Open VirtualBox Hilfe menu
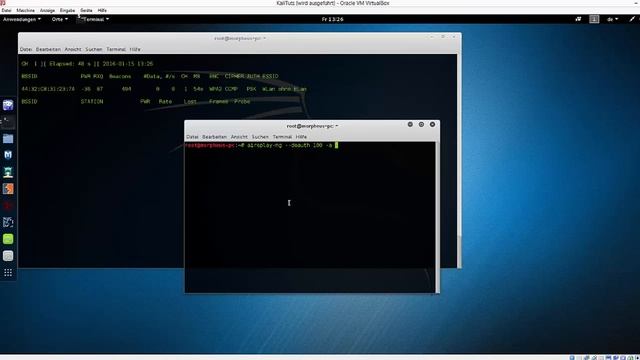 point(102,10)
